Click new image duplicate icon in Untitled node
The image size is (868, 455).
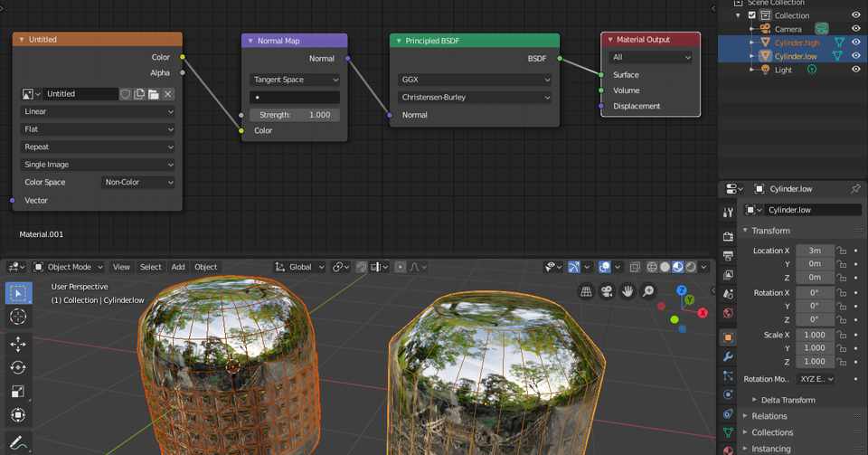click(139, 94)
